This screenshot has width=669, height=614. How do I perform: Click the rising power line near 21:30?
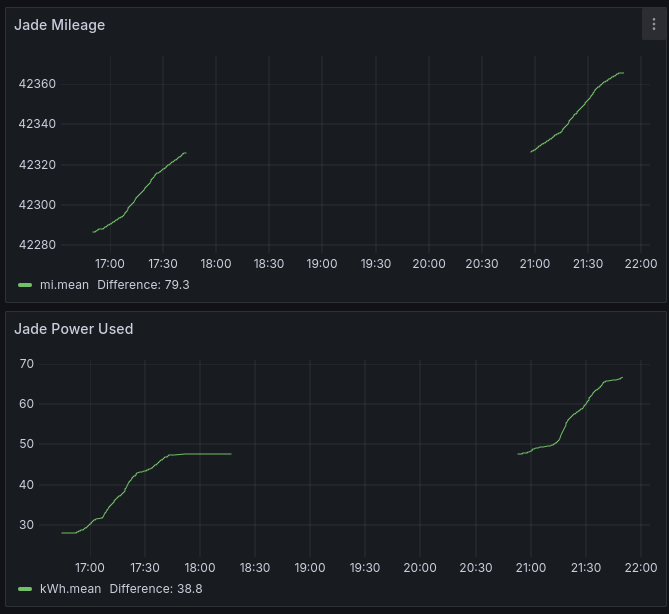click(x=587, y=405)
